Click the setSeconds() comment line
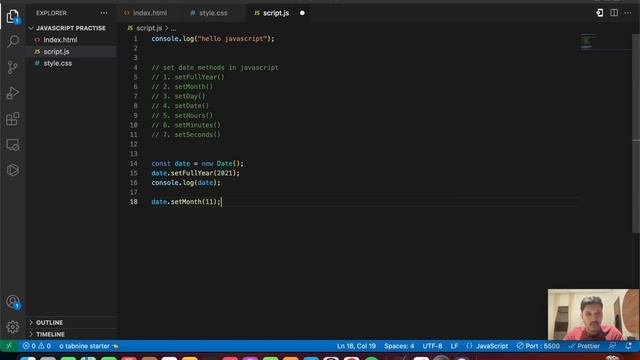The height and width of the screenshot is (360, 640). [186, 135]
